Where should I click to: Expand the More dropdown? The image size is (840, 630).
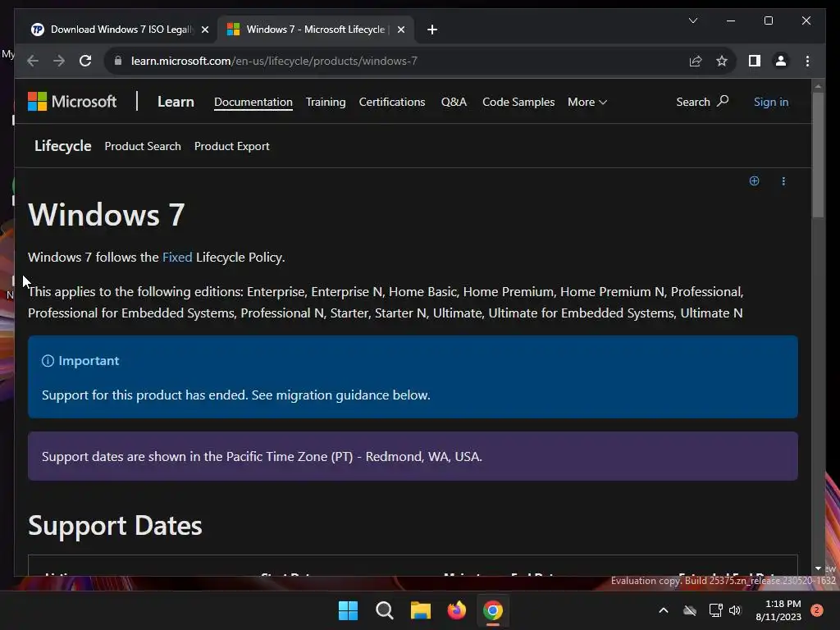point(587,102)
